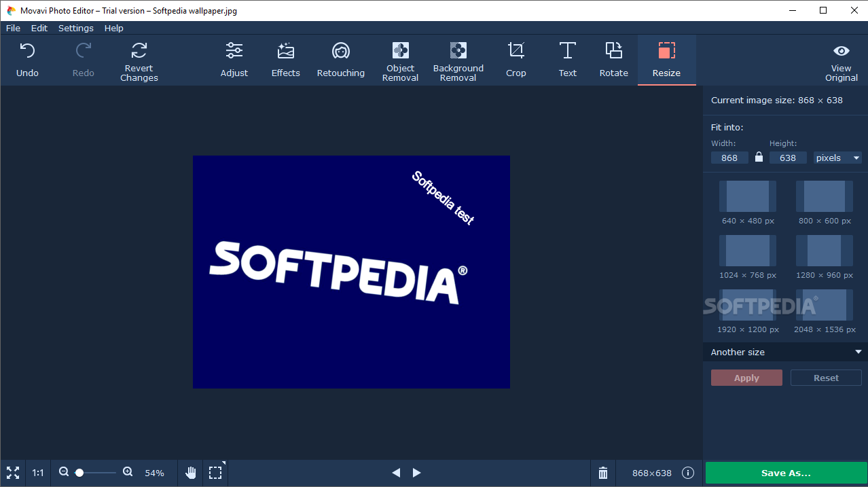Click the Apply button

(746, 378)
